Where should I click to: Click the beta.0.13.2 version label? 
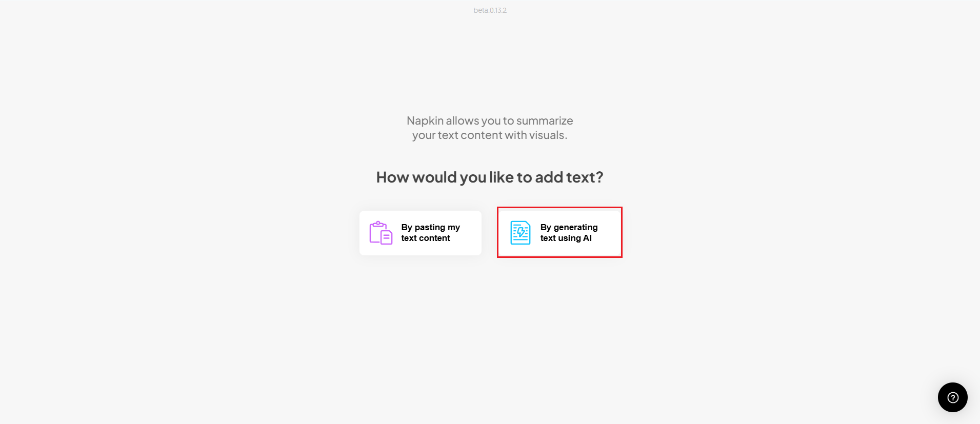(x=490, y=10)
